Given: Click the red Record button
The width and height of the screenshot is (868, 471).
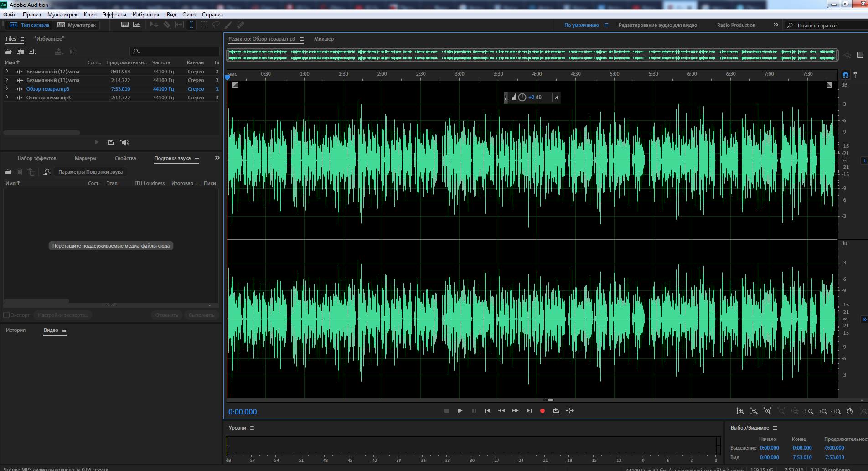Looking at the screenshot, I should tap(542, 411).
